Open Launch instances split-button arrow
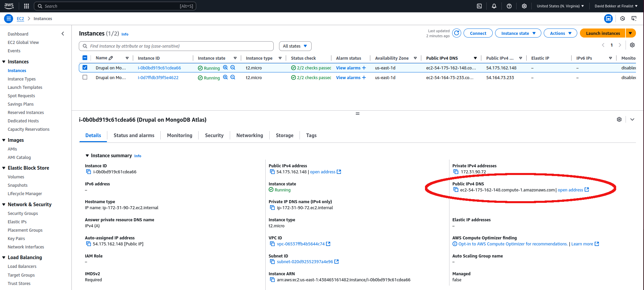This screenshot has width=644, height=290. coord(631,33)
